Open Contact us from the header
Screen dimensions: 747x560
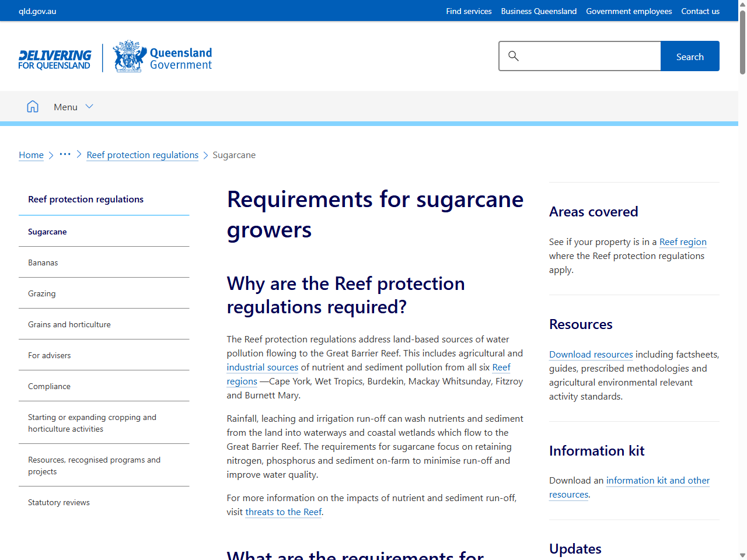[700, 10]
